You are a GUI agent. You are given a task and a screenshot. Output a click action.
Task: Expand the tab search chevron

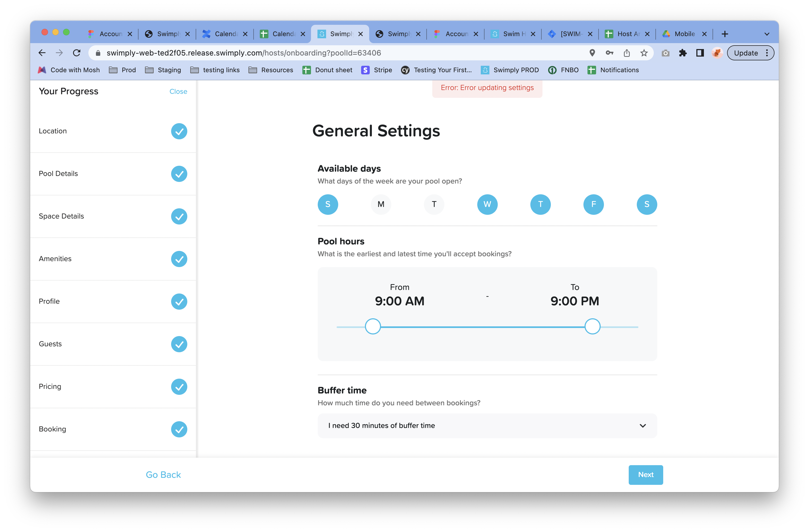[x=766, y=34]
